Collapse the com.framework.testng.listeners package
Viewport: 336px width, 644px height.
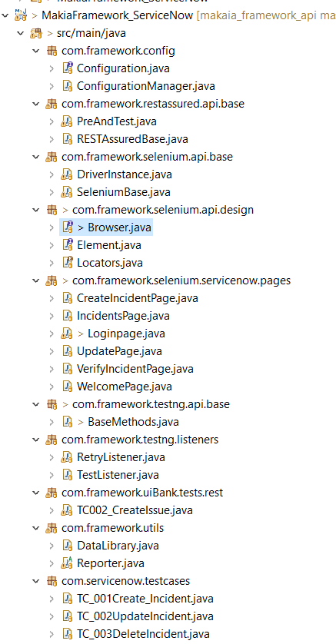pos(36,440)
